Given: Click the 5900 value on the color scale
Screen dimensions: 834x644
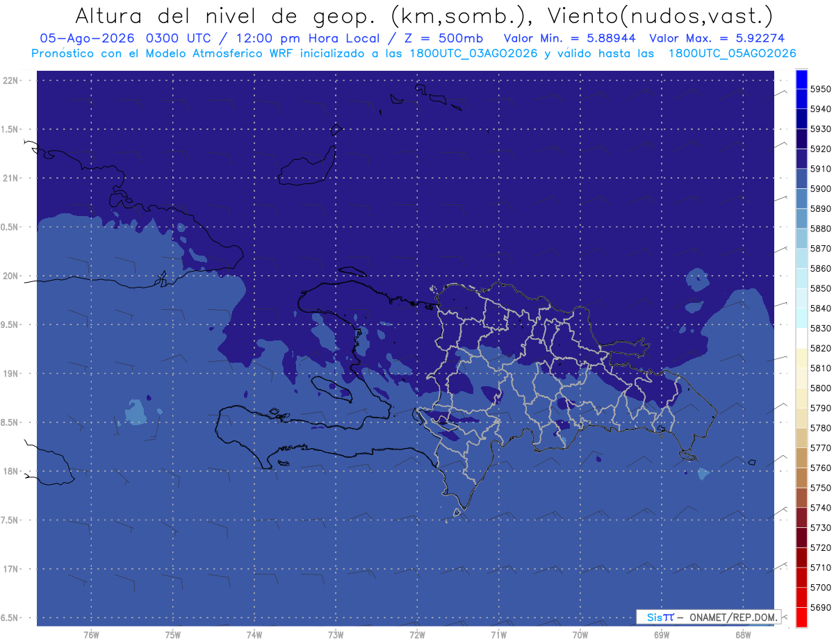Looking at the screenshot, I should pyautogui.click(x=821, y=189).
